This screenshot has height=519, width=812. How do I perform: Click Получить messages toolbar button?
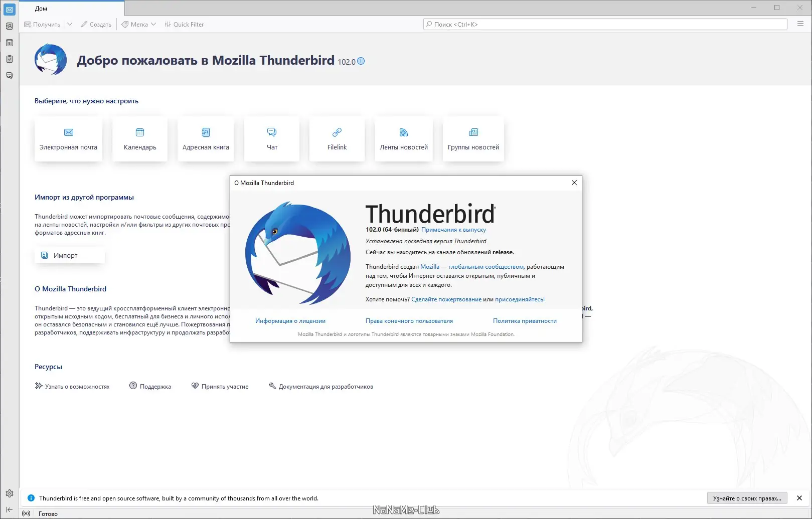43,24
